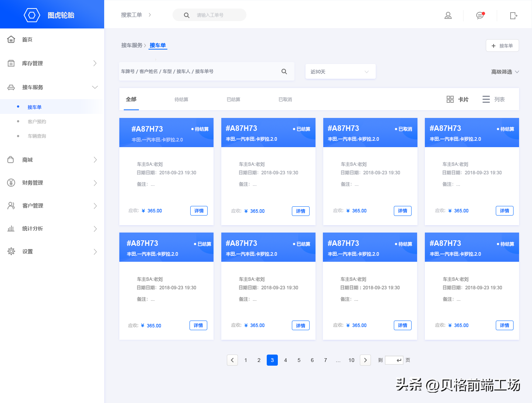Click 首页 in the sidebar
This screenshot has height=403, width=532.
pyautogui.click(x=27, y=40)
